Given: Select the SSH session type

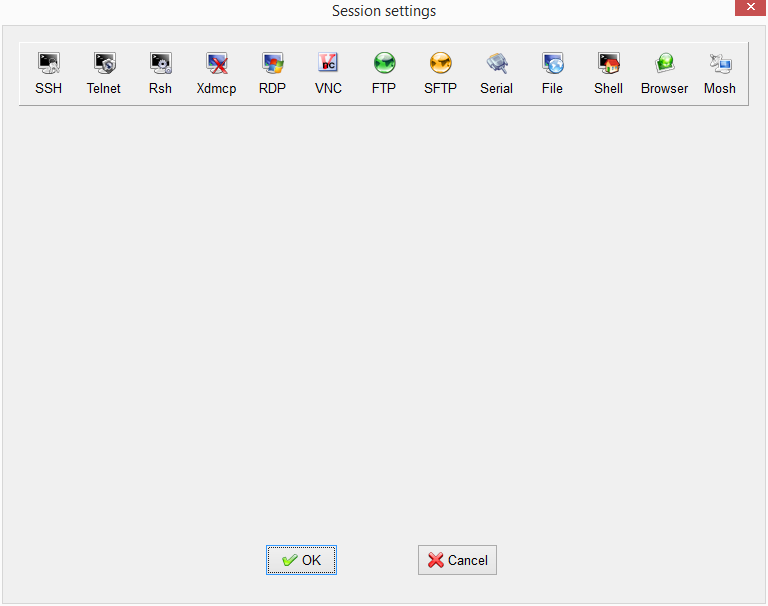Looking at the screenshot, I should coord(48,73).
